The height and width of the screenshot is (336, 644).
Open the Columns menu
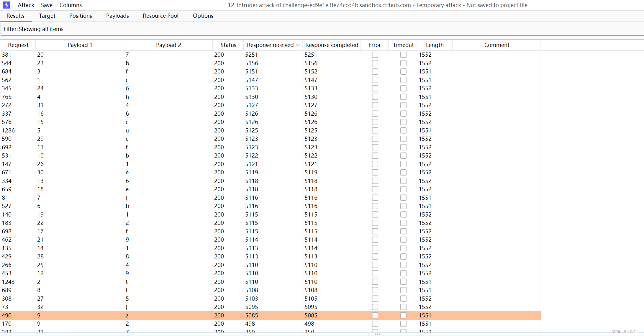[x=71, y=5]
